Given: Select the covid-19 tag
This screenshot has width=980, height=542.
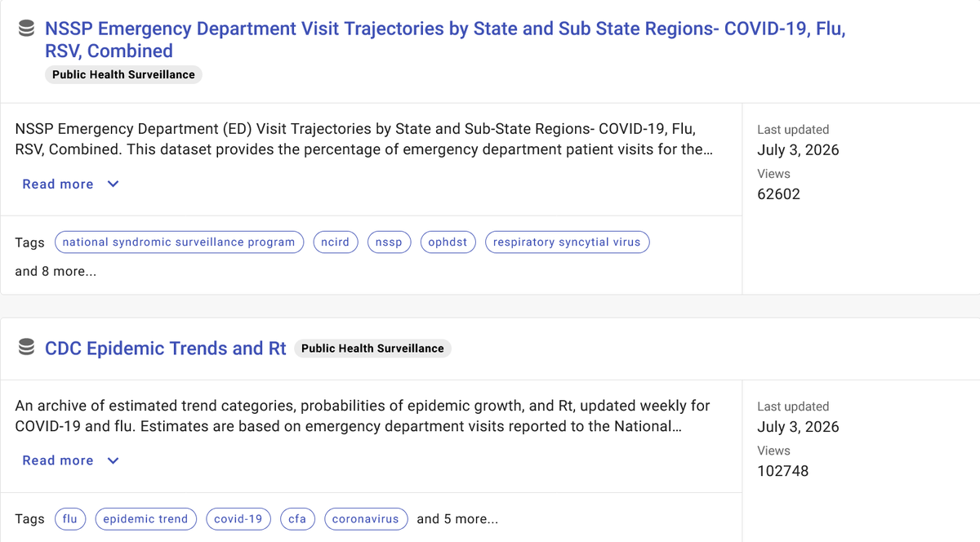Looking at the screenshot, I should tap(238, 519).
